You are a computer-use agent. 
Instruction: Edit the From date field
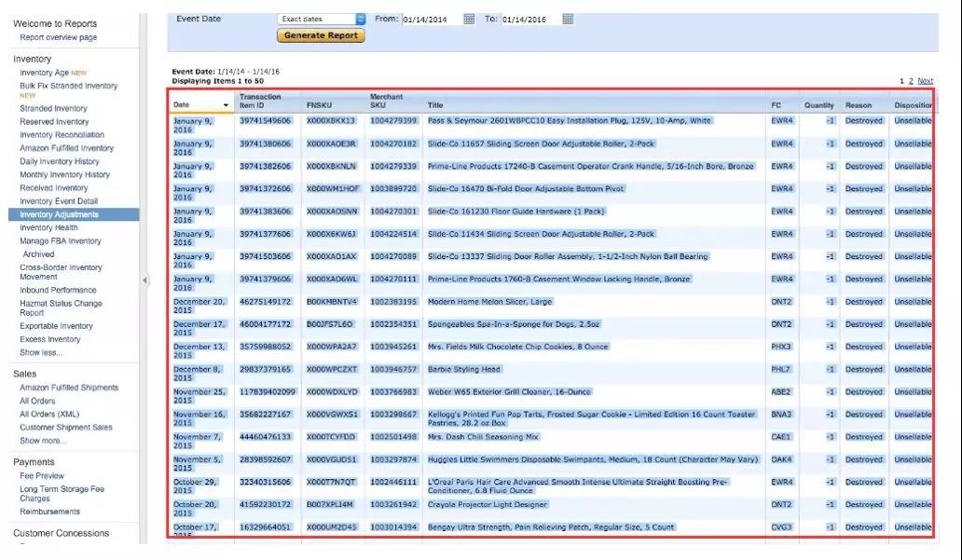pyautogui.click(x=432, y=19)
